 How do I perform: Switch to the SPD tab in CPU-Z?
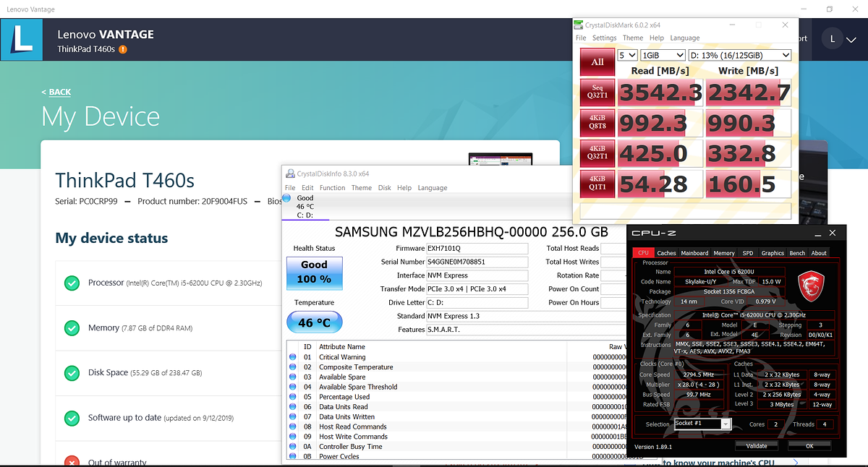pos(748,253)
